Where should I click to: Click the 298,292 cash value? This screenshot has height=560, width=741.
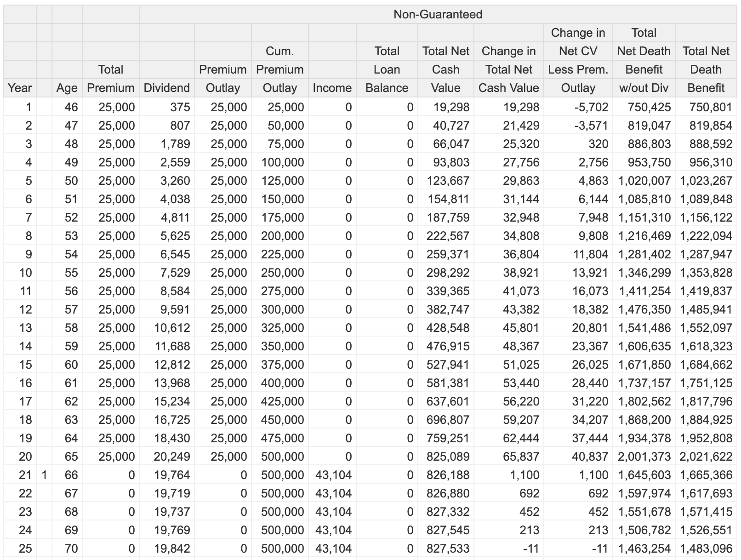446,273
